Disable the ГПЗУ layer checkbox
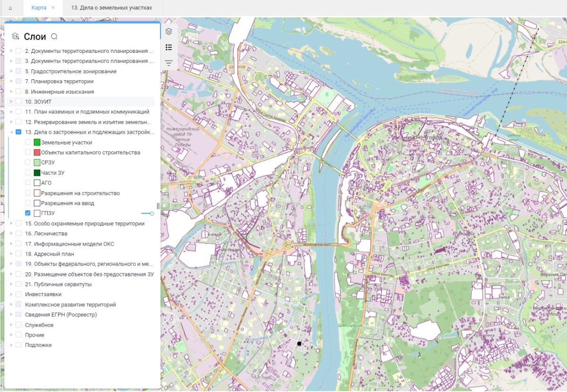Image resolution: width=567 pixels, height=392 pixels. [27, 213]
